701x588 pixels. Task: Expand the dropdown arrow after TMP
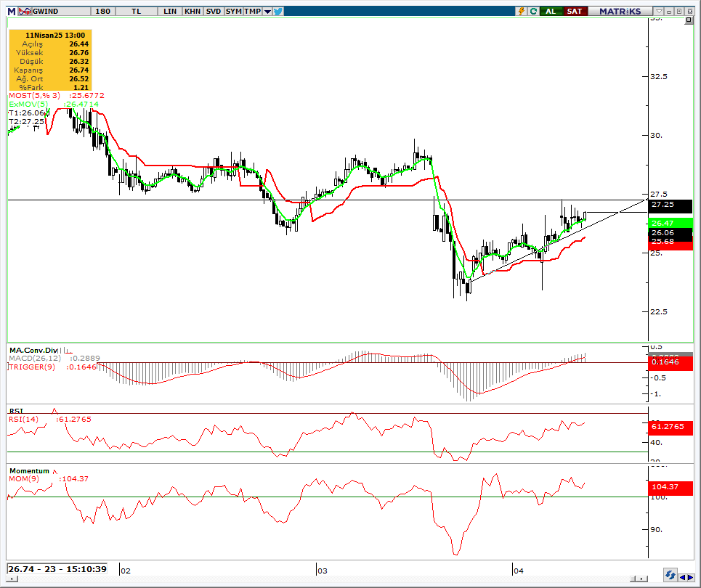pos(267,12)
